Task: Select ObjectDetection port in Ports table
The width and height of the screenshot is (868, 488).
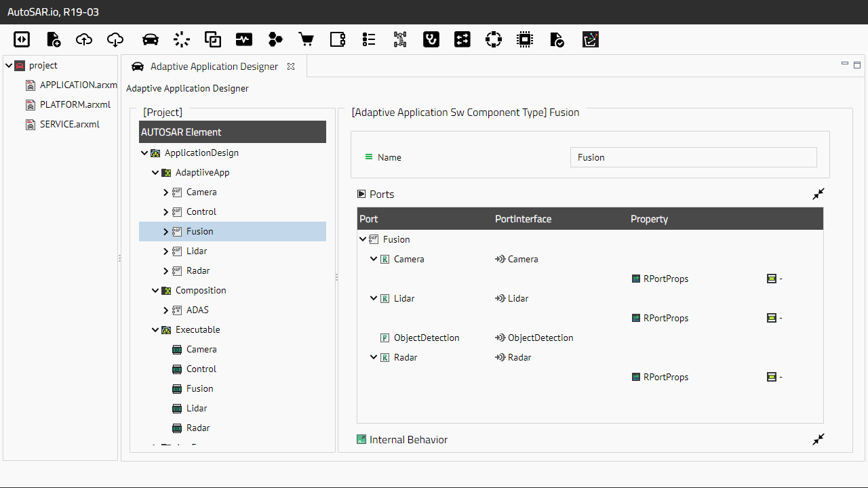Action: (426, 338)
